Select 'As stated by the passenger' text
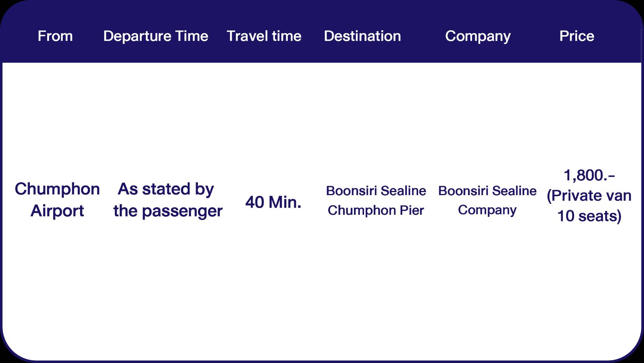Viewport: 644px width, 363px height. click(168, 200)
